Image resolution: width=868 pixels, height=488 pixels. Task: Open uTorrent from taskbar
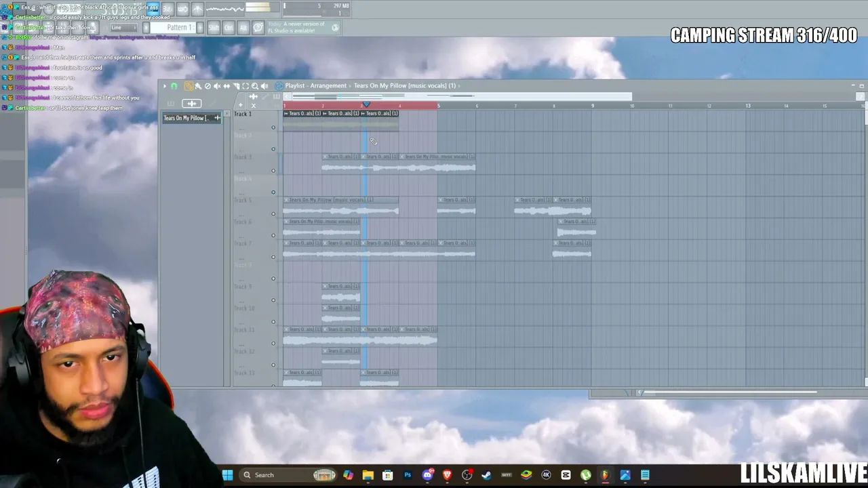(585, 475)
